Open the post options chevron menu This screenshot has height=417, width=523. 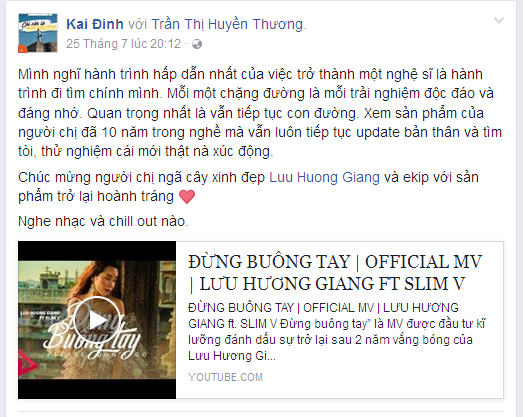(499, 21)
